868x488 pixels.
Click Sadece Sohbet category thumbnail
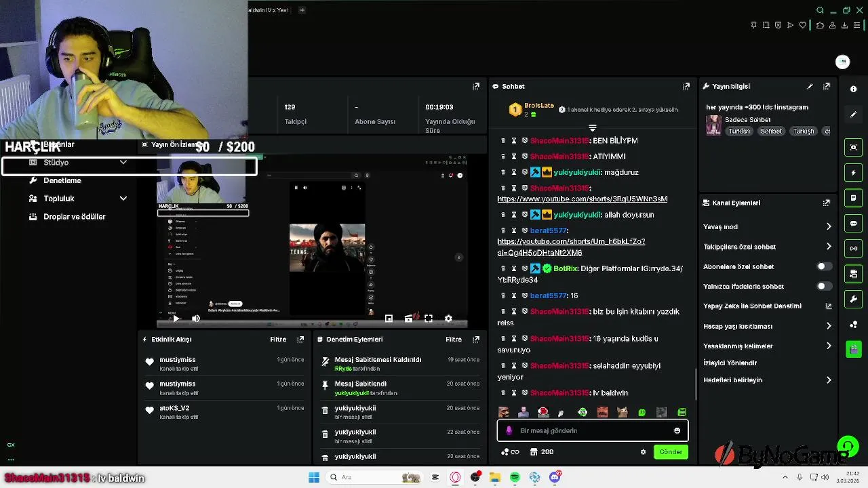point(713,125)
